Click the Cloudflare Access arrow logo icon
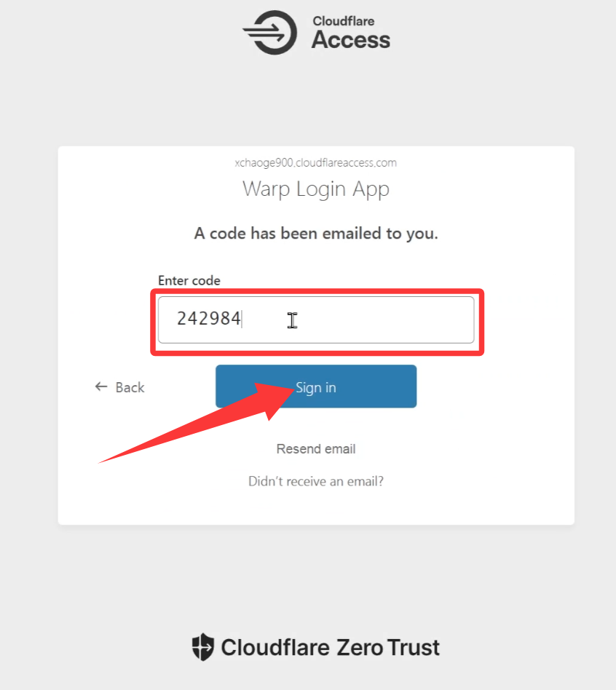Image resolution: width=616 pixels, height=690 pixels. (x=270, y=32)
